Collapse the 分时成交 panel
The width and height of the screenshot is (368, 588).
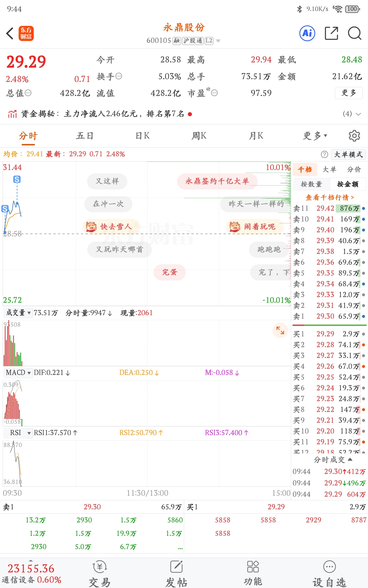pyautogui.click(x=333, y=459)
